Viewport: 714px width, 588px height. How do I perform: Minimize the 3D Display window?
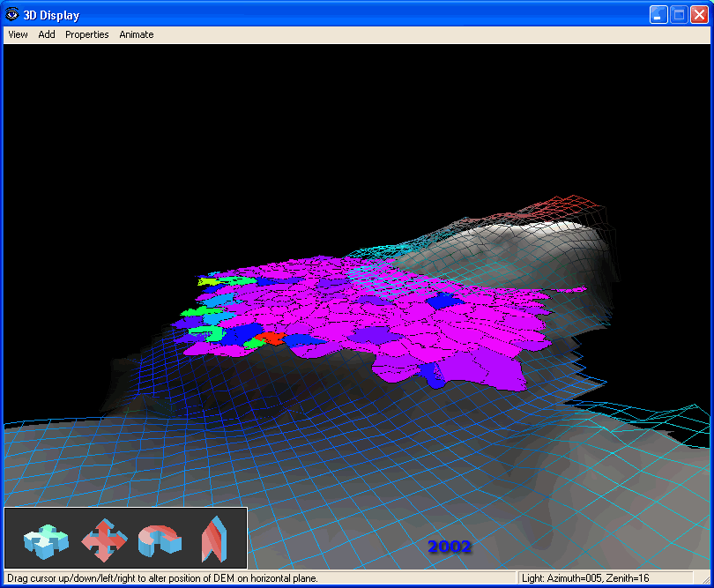point(658,15)
